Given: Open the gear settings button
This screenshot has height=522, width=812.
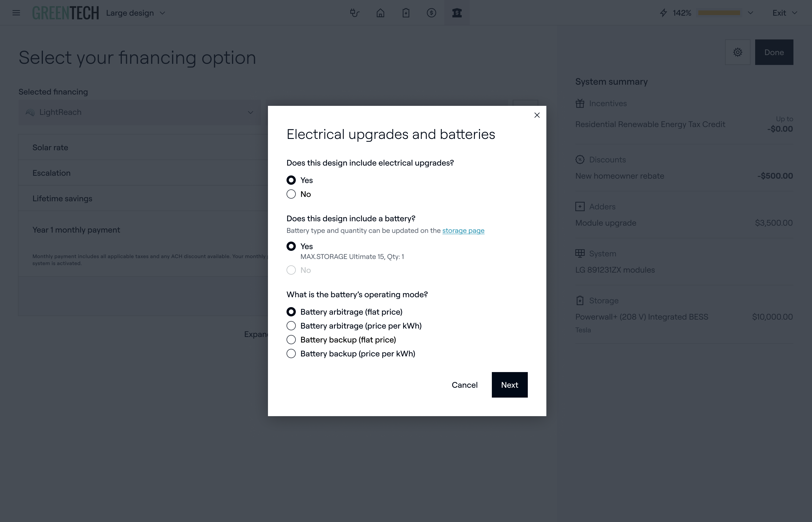Looking at the screenshot, I should (737, 52).
